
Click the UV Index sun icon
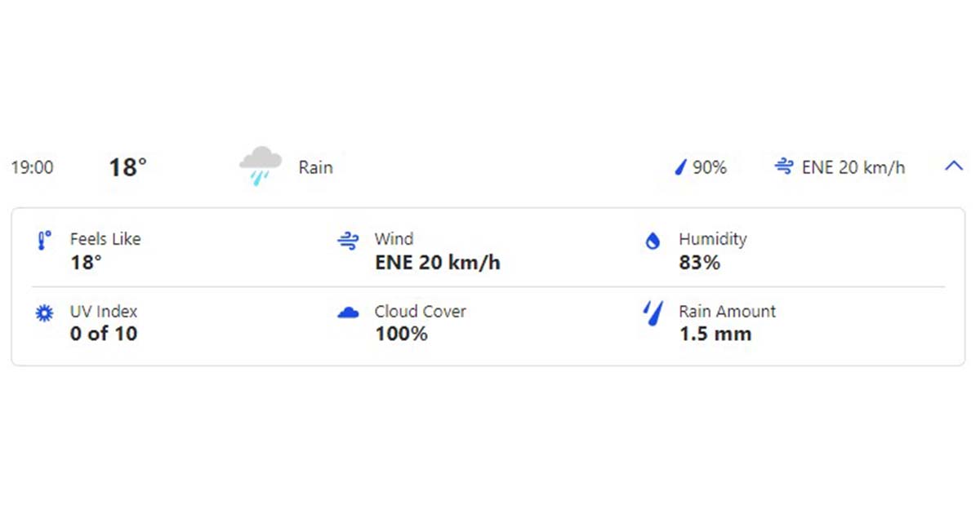(x=44, y=312)
